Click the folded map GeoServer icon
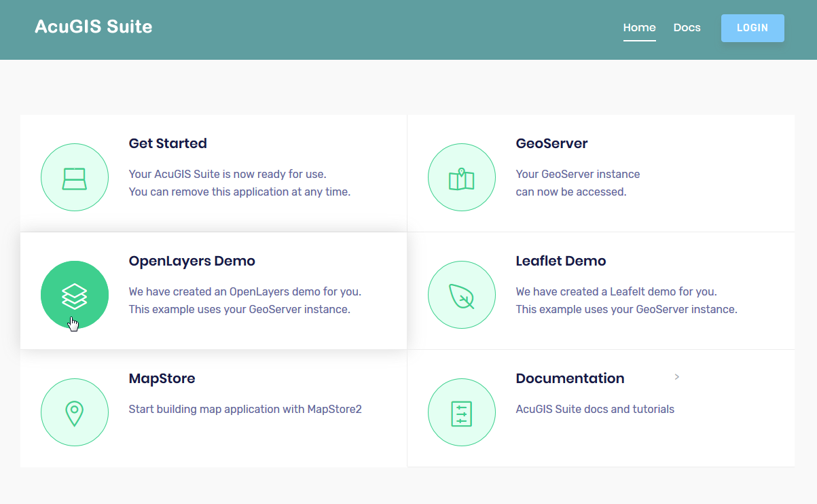The height and width of the screenshot is (504, 817). pyautogui.click(x=462, y=178)
